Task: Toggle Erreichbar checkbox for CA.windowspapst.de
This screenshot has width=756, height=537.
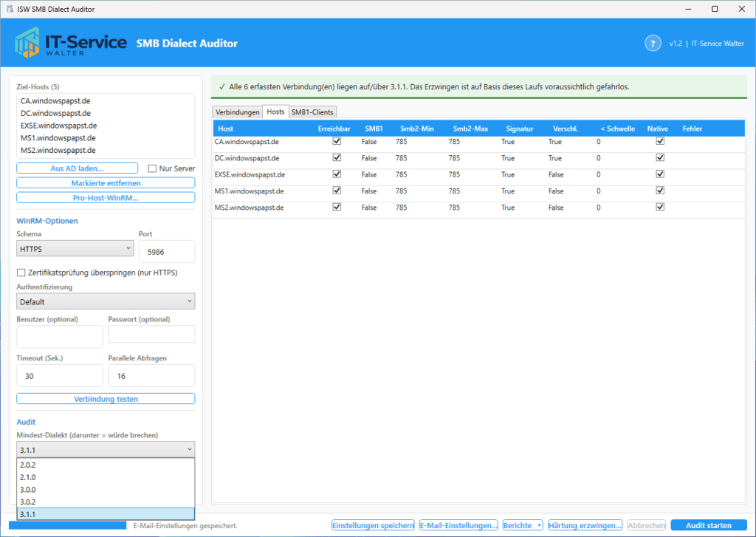Action: coord(337,141)
